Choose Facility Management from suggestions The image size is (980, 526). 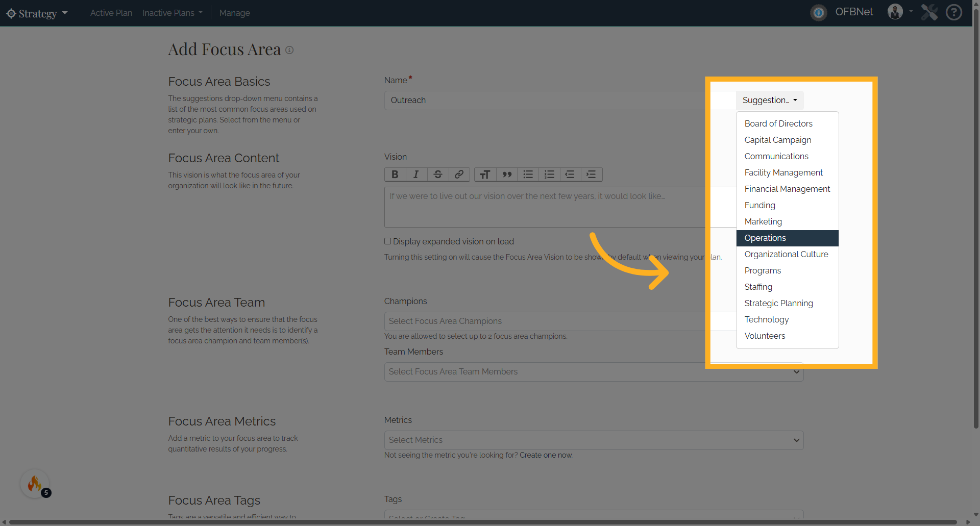pyautogui.click(x=787, y=172)
